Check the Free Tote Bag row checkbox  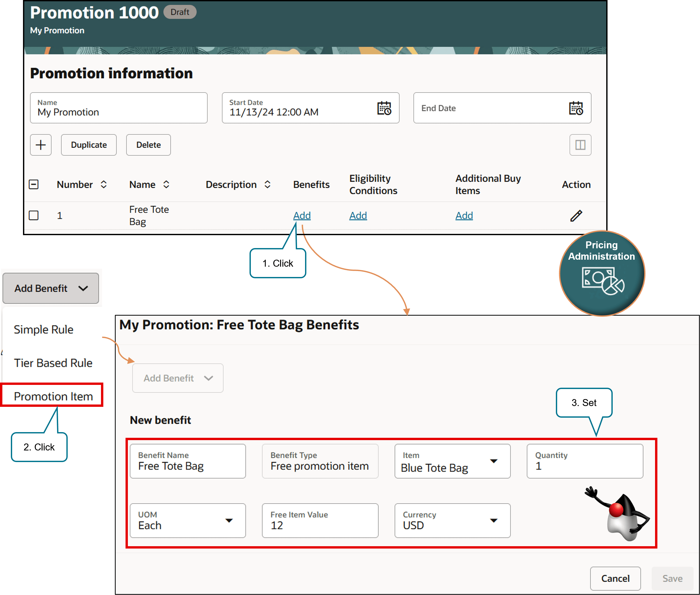34,216
